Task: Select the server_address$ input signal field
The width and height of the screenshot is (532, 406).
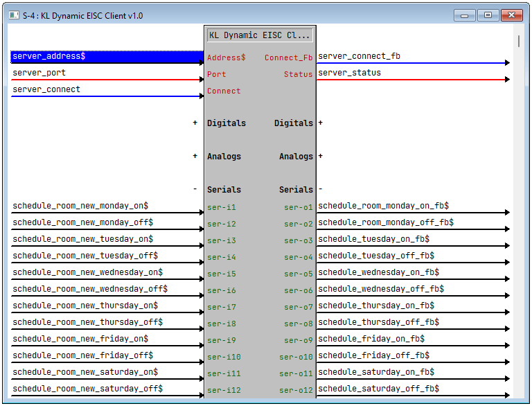Action: (104, 56)
